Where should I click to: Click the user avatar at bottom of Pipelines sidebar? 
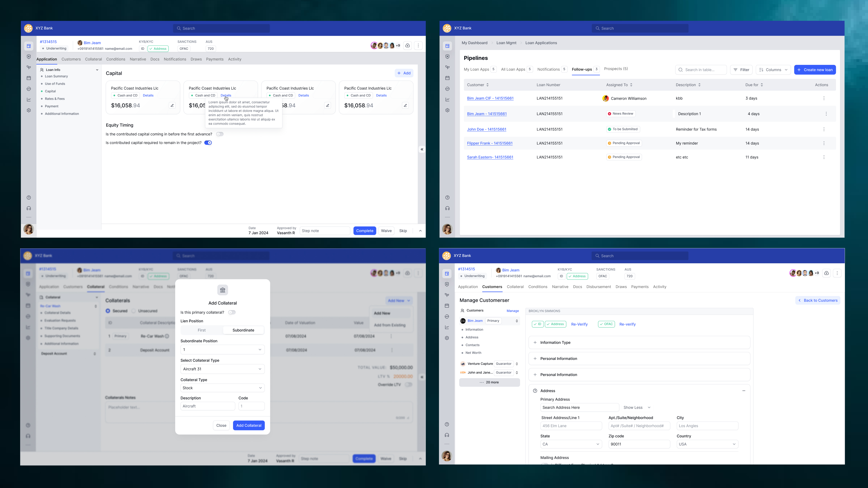click(447, 229)
